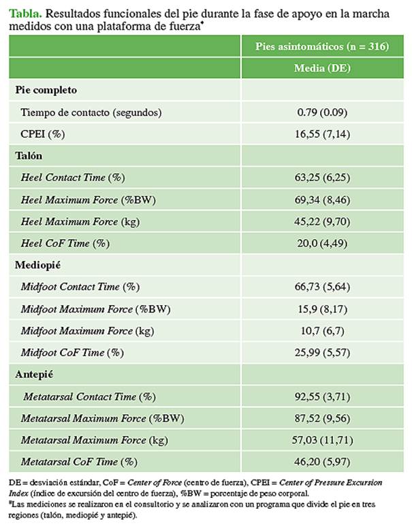The image size is (412, 532).
Task: Select the "Pies asintomáticos (n = 316)" header
Action: 322,47
